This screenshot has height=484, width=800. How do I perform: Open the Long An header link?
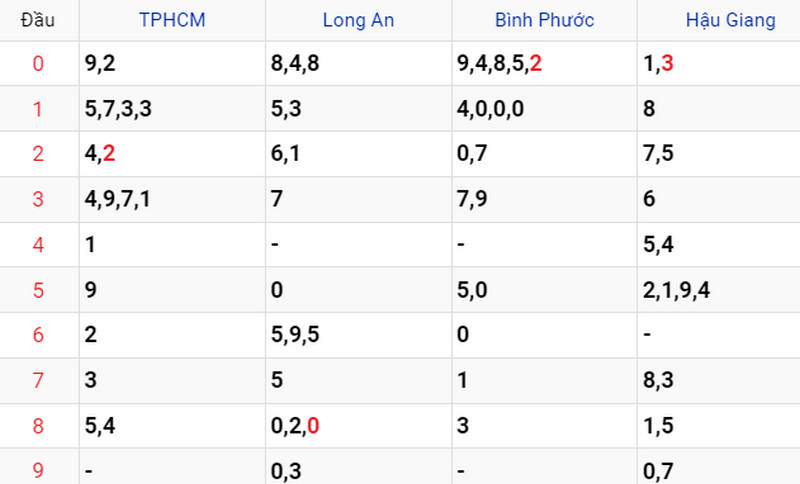coord(358,20)
